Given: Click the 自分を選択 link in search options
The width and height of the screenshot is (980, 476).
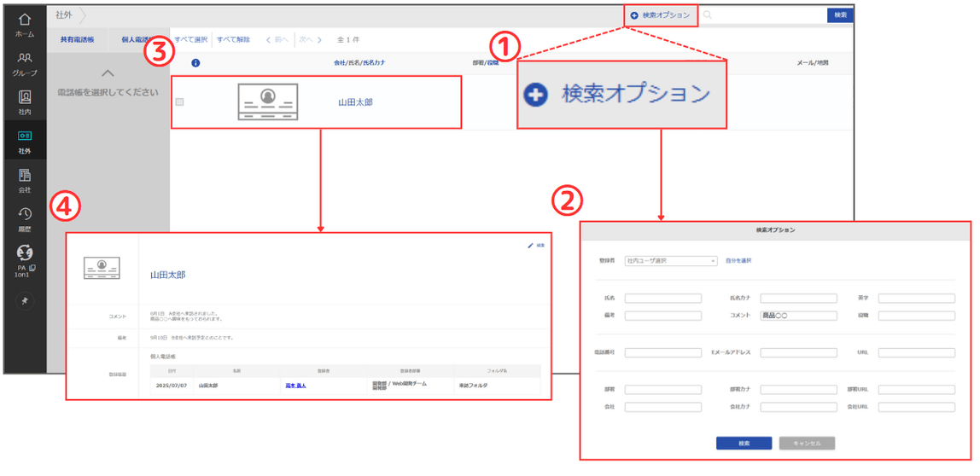Looking at the screenshot, I should click(x=738, y=260).
